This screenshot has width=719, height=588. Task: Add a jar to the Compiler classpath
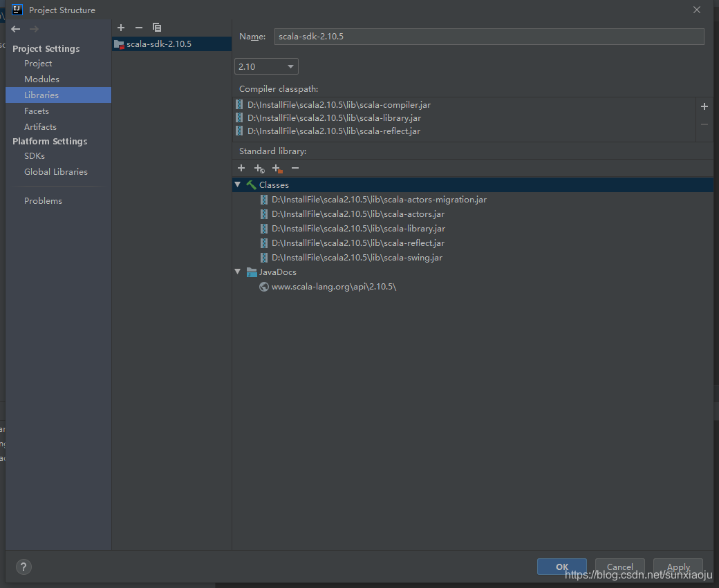tap(704, 106)
